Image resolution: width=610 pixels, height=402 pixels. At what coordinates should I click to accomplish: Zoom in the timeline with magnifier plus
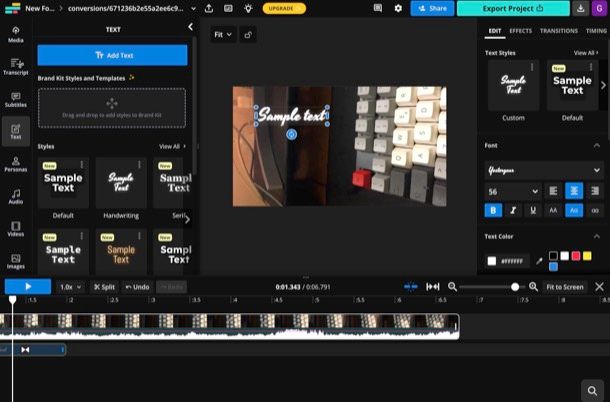coord(533,287)
